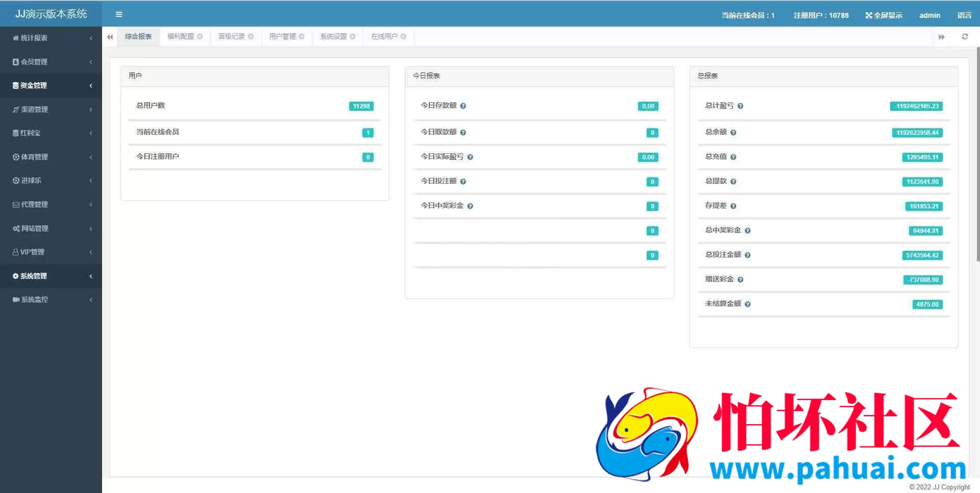Click 全屏显示 fullscreen button
The image size is (980, 493).
(884, 15)
